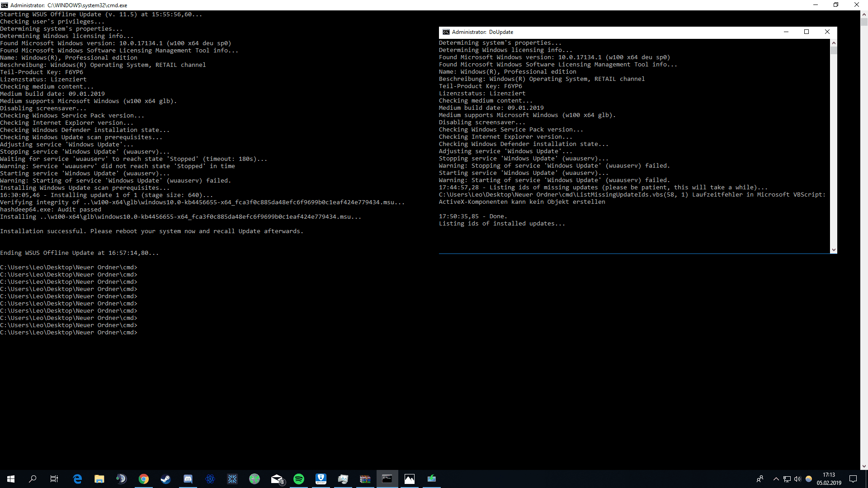Click 'Checking user's privileges...' line
The height and width of the screenshot is (488, 868).
coord(52,22)
